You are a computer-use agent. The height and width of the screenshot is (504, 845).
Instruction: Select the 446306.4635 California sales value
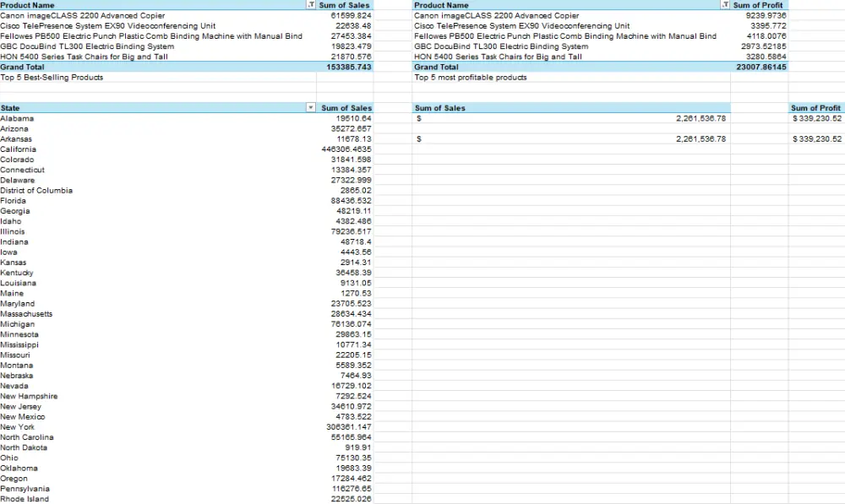click(x=346, y=149)
